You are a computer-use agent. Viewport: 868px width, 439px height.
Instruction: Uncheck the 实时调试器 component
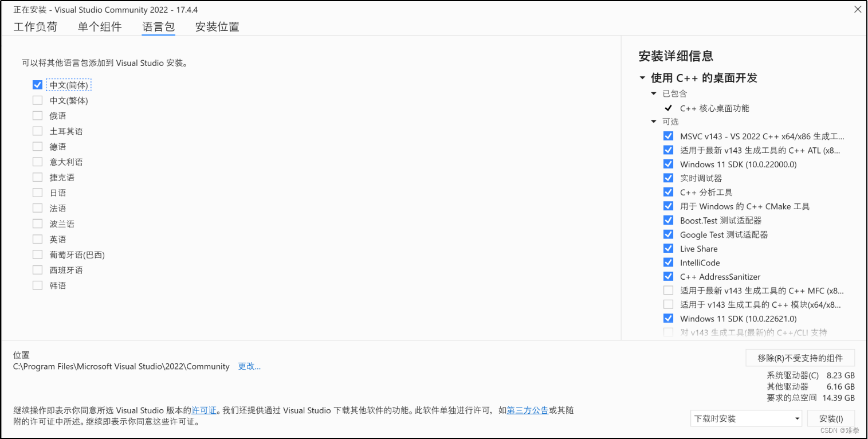(668, 178)
